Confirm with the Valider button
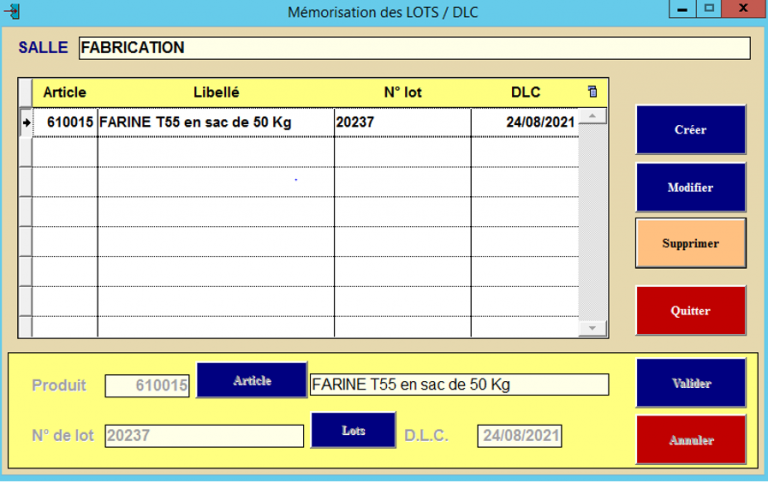This screenshot has height=483, width=768. 691,383
